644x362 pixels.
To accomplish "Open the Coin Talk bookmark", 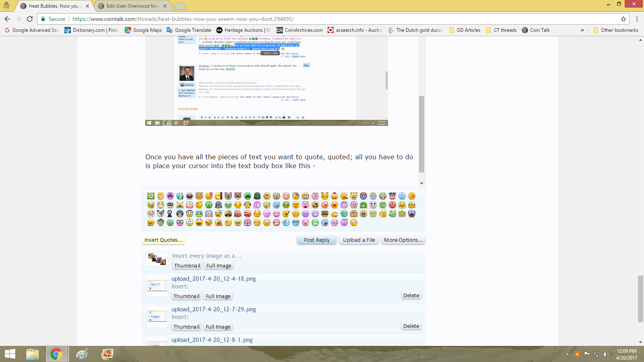I will tap(536, 30).
